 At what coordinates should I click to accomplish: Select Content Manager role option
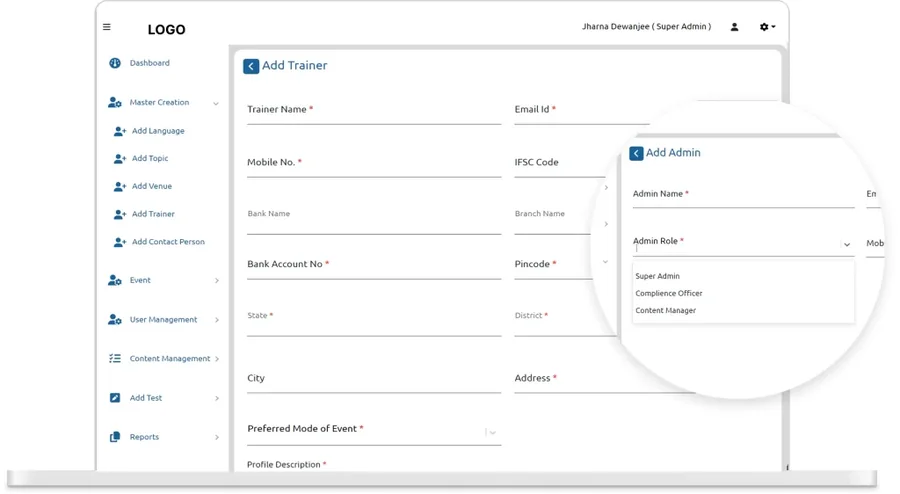[665, 310]
